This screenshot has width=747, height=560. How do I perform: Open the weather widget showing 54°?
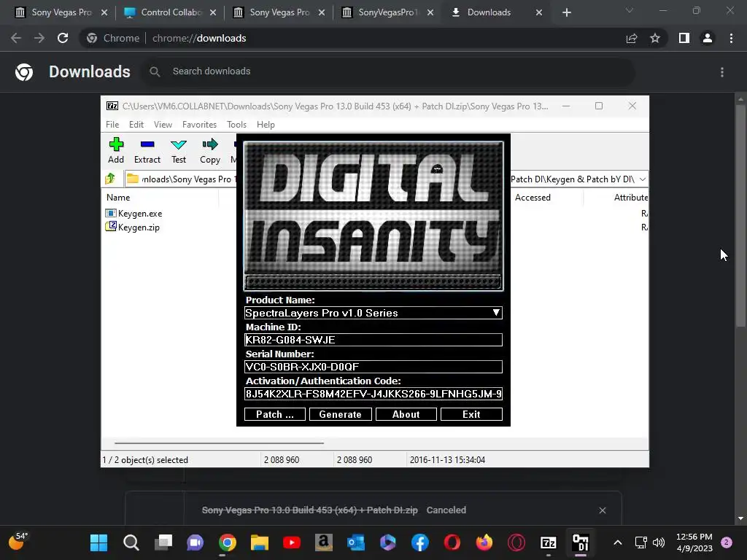pos(18,542)
